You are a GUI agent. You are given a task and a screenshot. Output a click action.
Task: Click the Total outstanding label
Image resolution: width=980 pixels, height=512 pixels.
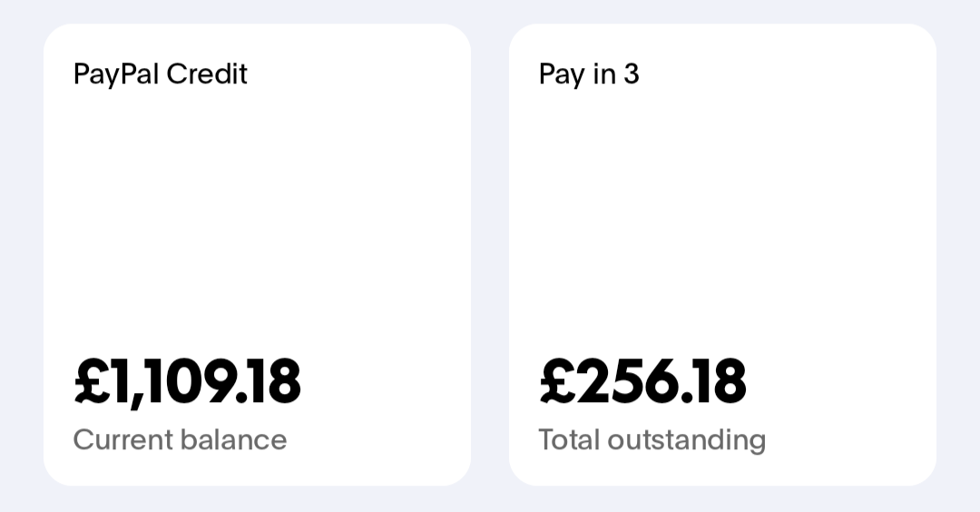pos(652,440)
